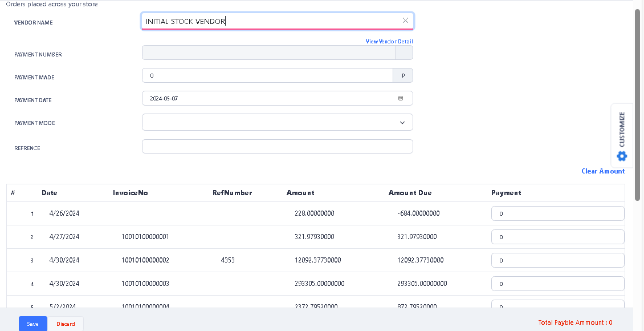The image size is (644, 331).
Task: Click the page vertical scrollbar
Action: pos(638,103)
